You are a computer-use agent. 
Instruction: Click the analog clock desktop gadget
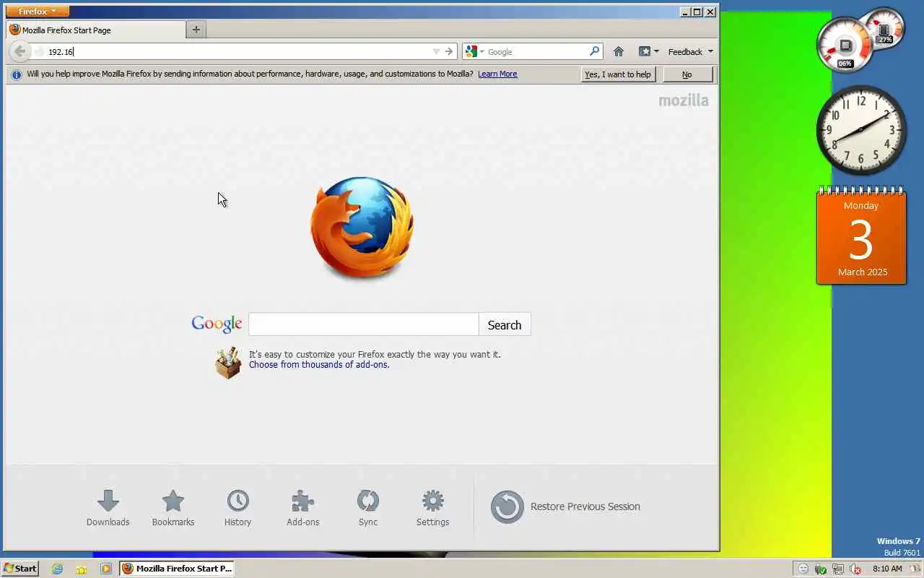tap(861, 130)
